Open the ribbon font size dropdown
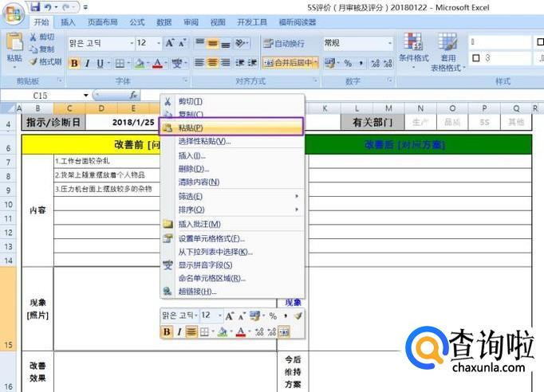544x392 pixels. [159, 43]
